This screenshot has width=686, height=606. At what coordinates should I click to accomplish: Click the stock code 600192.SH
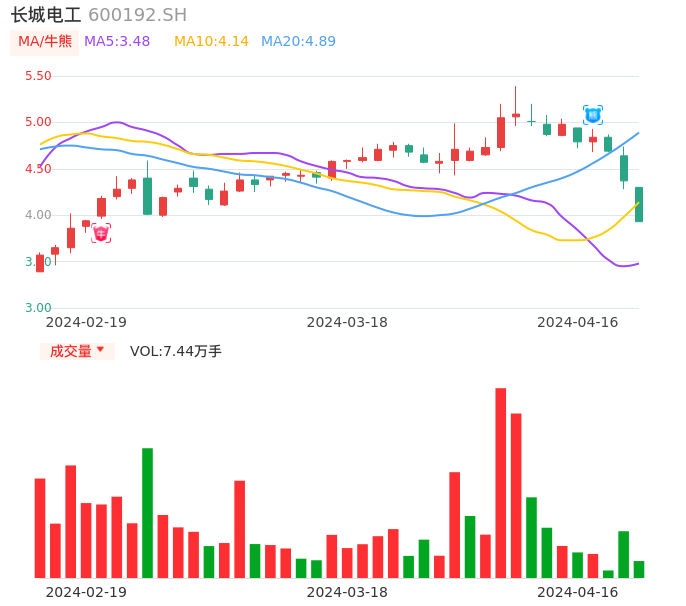137,15
